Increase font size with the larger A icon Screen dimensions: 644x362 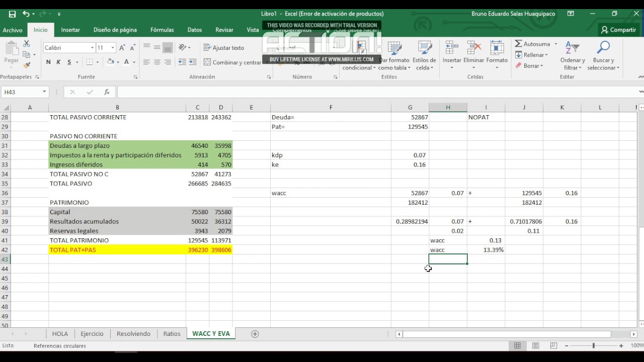click(122, 48)
